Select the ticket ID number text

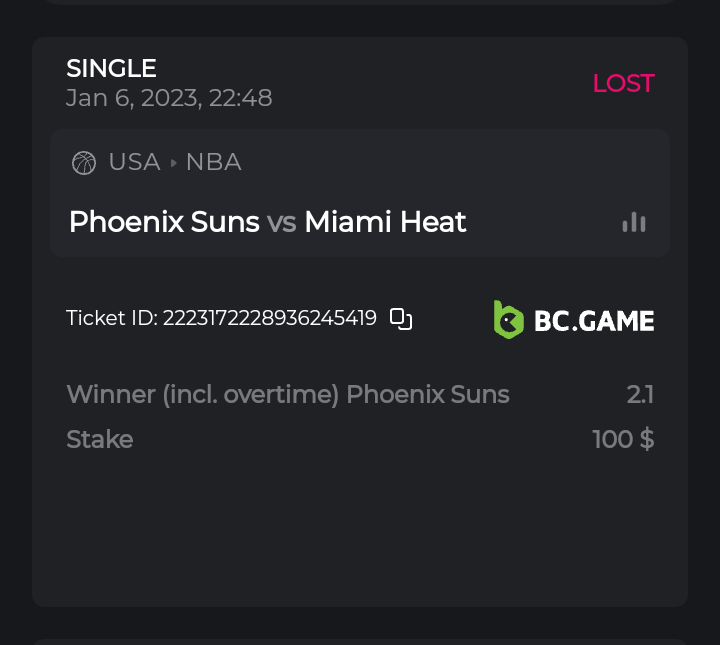point(269,319)
